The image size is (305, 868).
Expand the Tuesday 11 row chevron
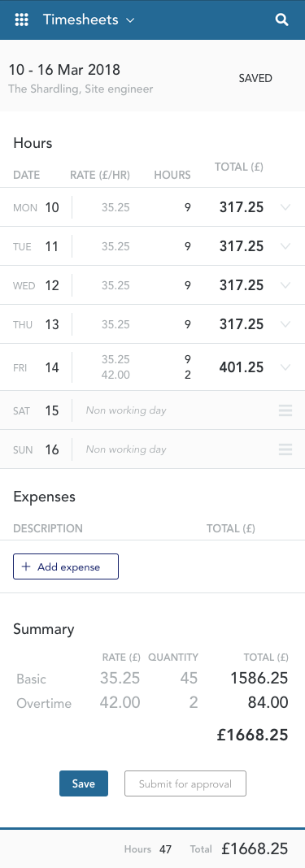pyautogui.click(x=285, y=246)
